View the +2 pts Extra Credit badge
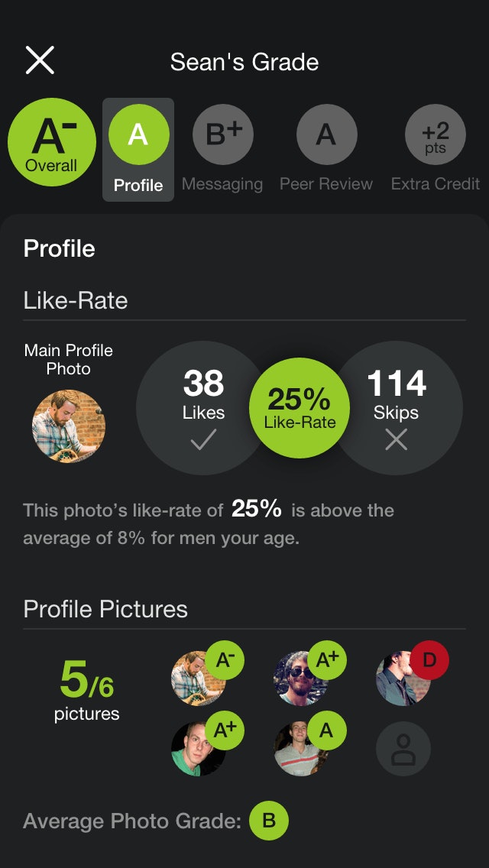Image resolution: width=489 pixels, height=868 pixels. [434, 134]
